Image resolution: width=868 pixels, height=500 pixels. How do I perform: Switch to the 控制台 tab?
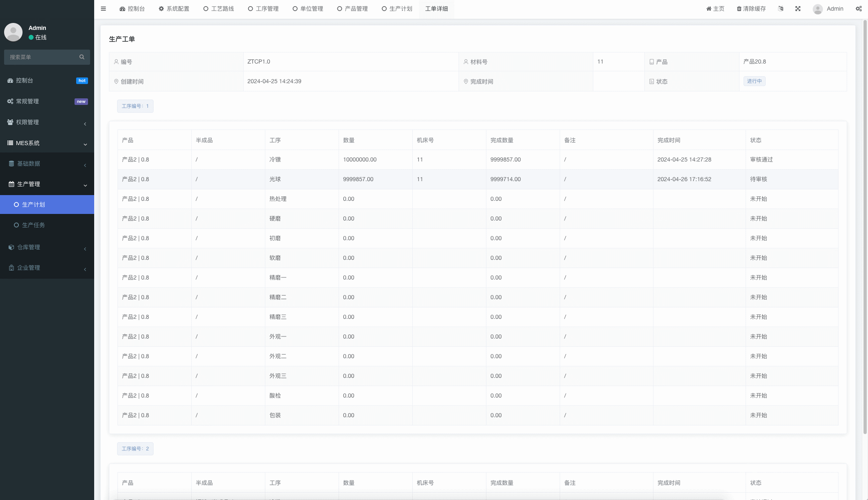point(132,9)
